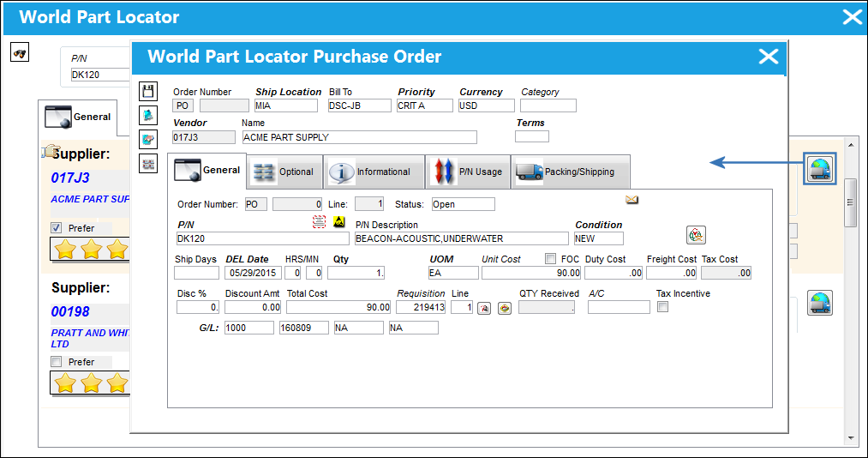Open the P/N Usage tab
The width and height of the screenshot is (868, 458).
click(468, 172)
